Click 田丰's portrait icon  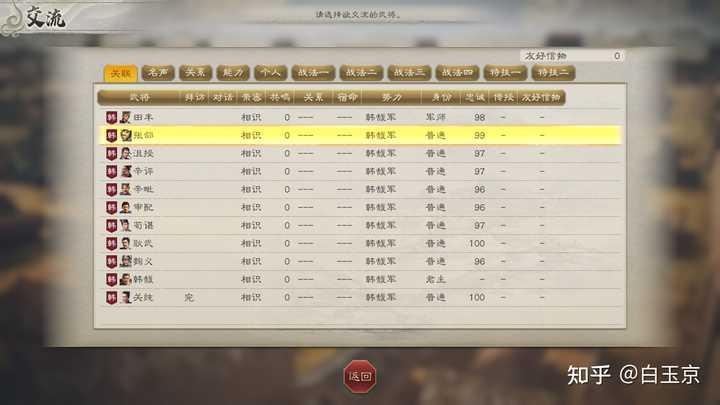coord(125,118)
